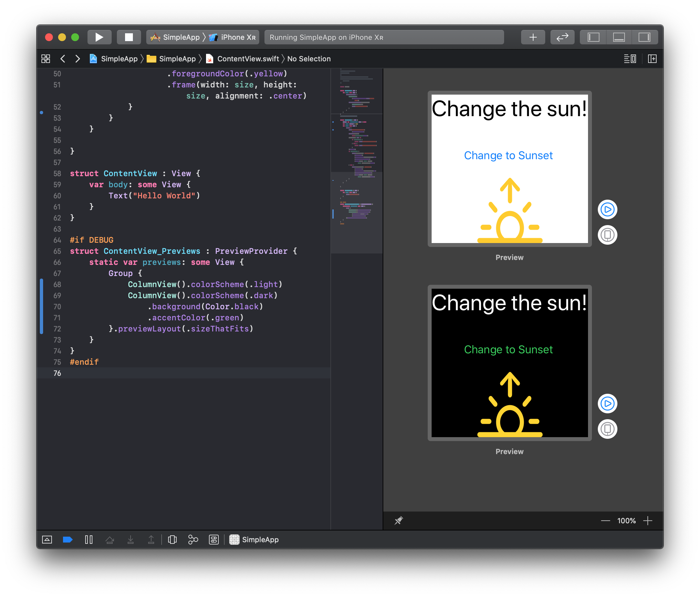Click line number 76 in gutter
Image resolution: width=700 pixels, height=597 pixels.
(57, 373)
